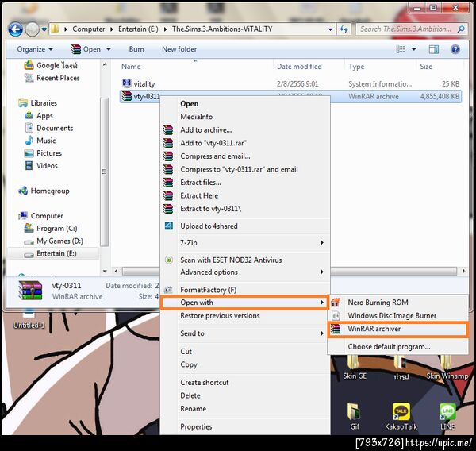Screen dimensions: 476x451
Task: Open the Documents library
Action: point(48,128)
